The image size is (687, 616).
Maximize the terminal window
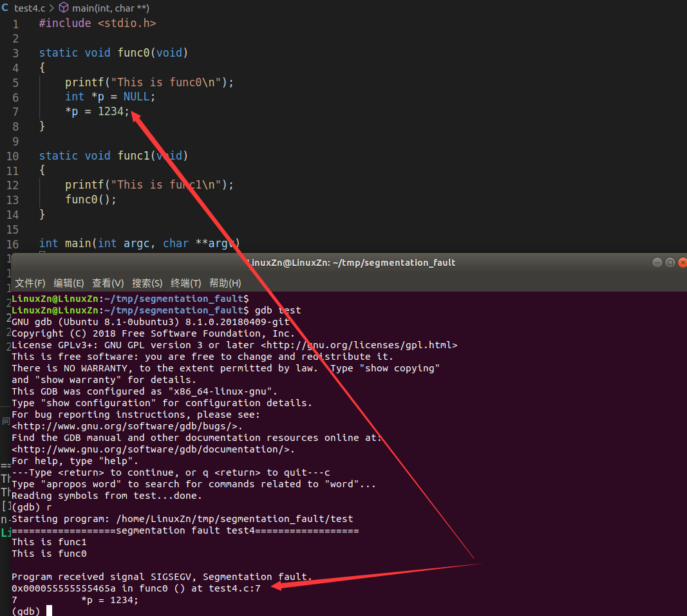tap(670, 263)
